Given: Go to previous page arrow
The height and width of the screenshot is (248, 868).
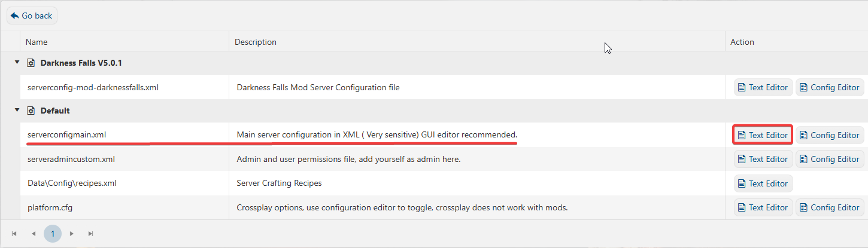Looking at the screenshot, I should tap(34, 234).
